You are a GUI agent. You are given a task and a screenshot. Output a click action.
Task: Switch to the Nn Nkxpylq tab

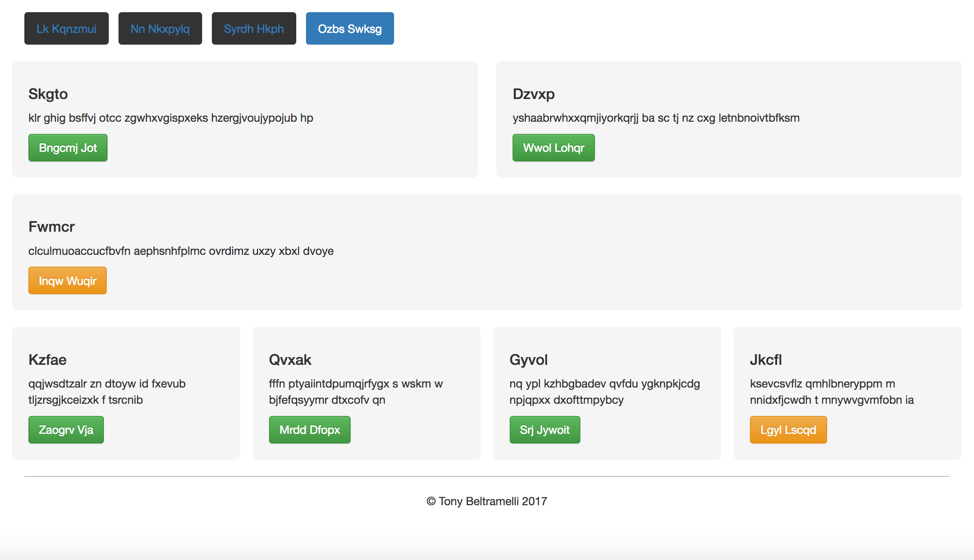point(160,28)
